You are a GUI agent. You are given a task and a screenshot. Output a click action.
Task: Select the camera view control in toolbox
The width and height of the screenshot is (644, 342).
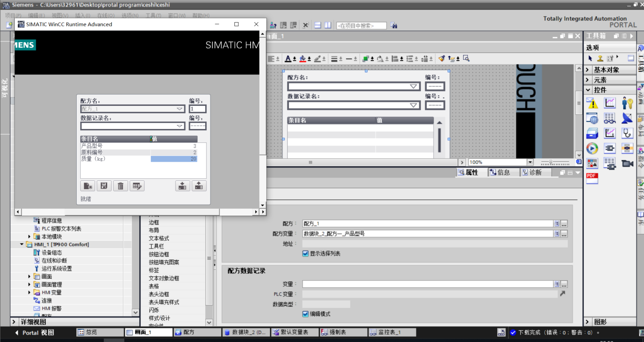[627, 163]
